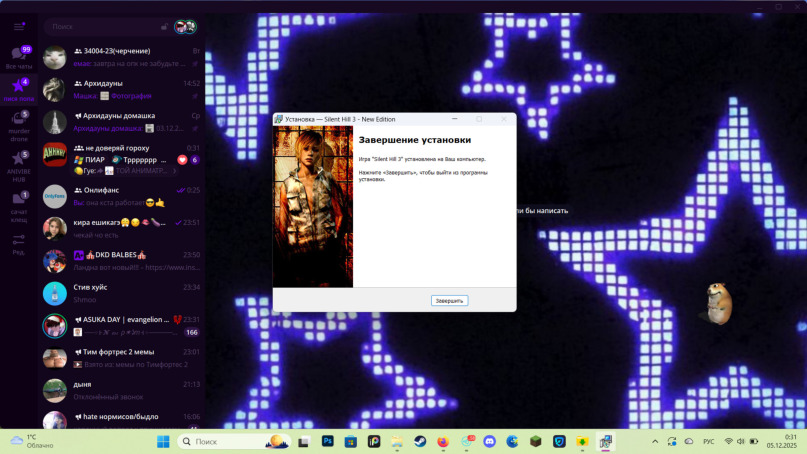The width and height of the screenshot is (807, 454).
Task: Switch to Telegram on the taskbar
Action: click(x=467, y=441)
